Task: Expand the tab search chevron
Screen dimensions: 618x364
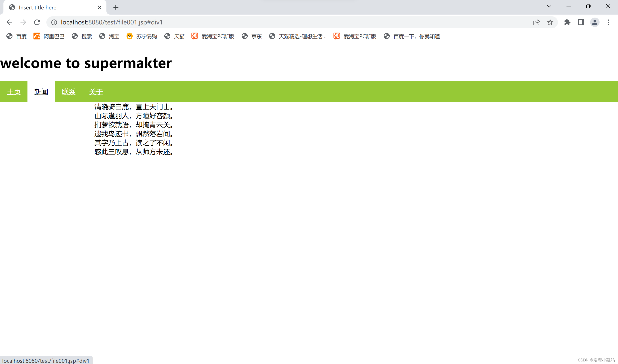Action: point(549,6)
